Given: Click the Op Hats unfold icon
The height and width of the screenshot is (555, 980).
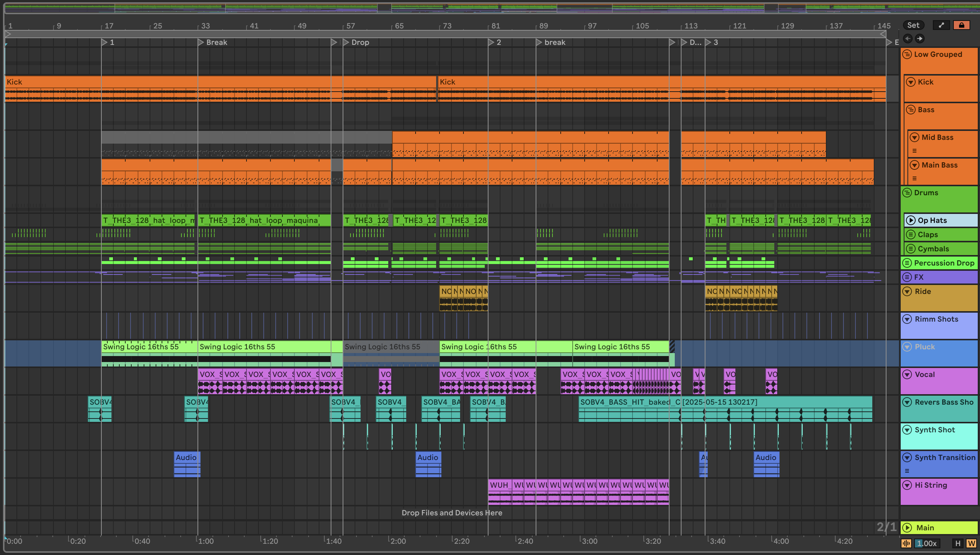Looking at the screenshot, I should (x=911, y=220).
